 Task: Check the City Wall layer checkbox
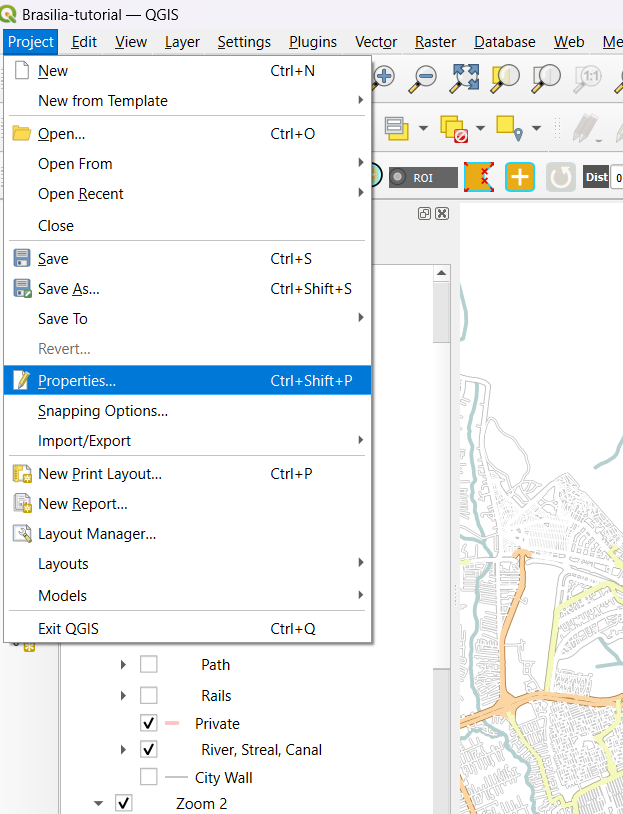148,777
